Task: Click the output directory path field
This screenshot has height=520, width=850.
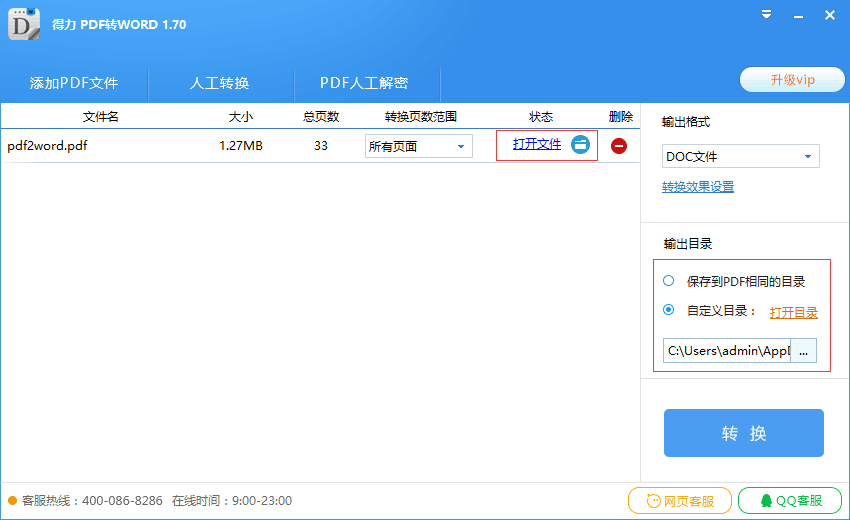Action: tap(727, 350)
